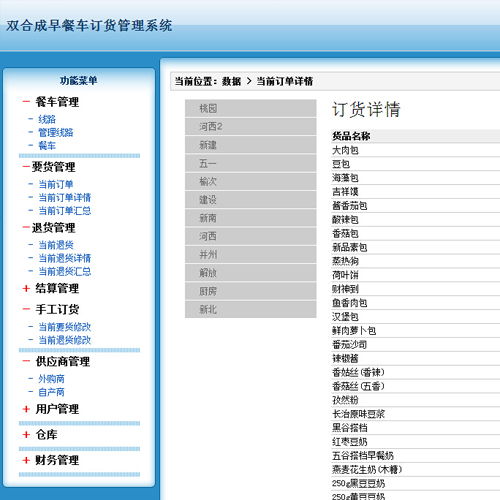This screenshot has height=500, width=500.
Task: Select the 解放 route tab
Action: point(251,273)
